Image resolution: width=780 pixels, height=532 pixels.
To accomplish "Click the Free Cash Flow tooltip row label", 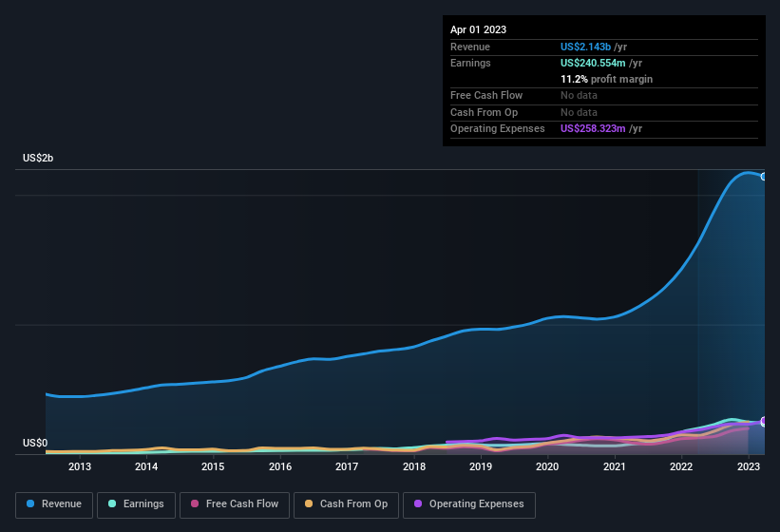I will (x=486, y=95).
